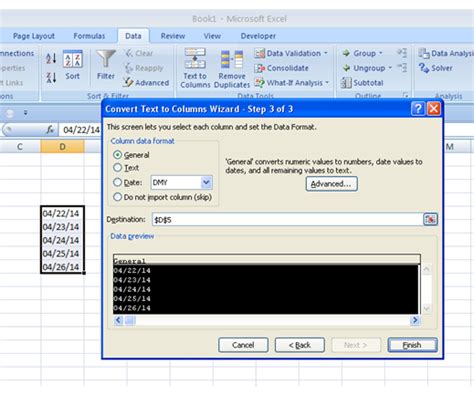
Task: Expand the Ungroup dropdown arrow
Action: coord(390,68)
